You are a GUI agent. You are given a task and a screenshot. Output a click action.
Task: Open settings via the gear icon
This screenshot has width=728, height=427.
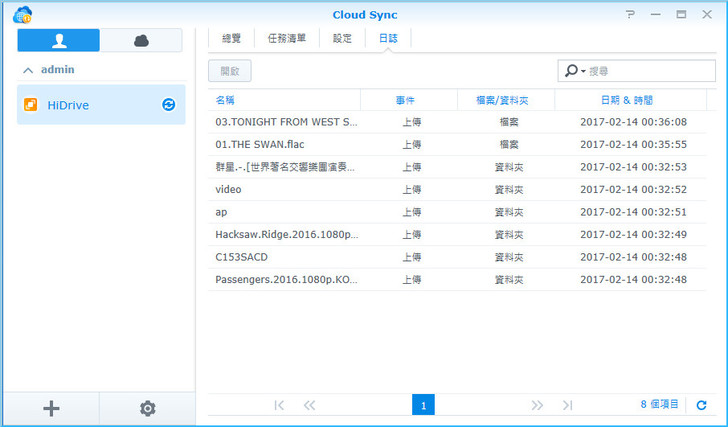pyautogui.click(x=148, y=408)
